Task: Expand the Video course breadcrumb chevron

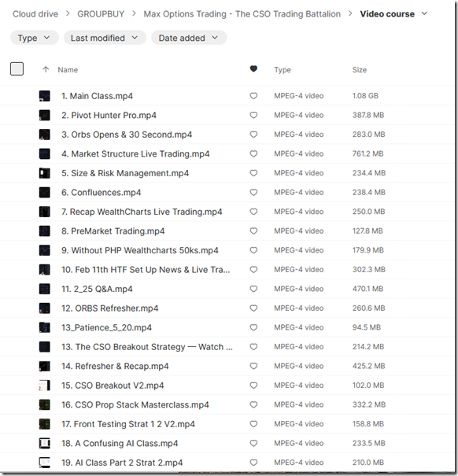Action: [x=425, y=13]
